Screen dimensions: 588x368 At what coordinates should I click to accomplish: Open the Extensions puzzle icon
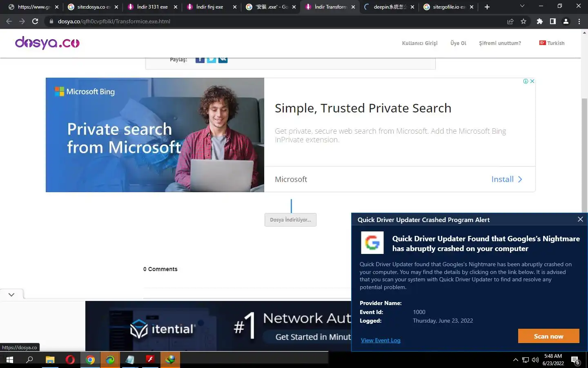pos(540,21)
